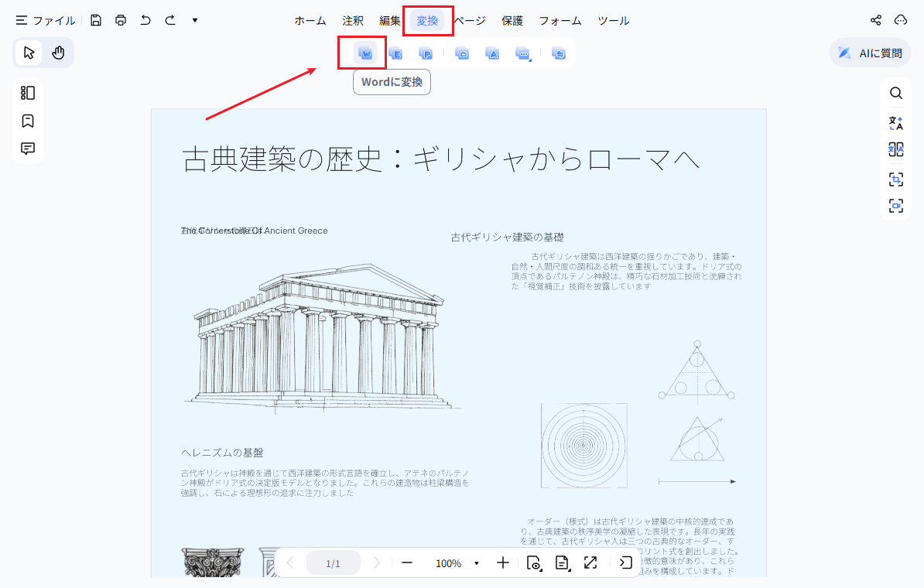Open the comments panel
Screen dimensions: 924x588
click(x=28, y=149)
